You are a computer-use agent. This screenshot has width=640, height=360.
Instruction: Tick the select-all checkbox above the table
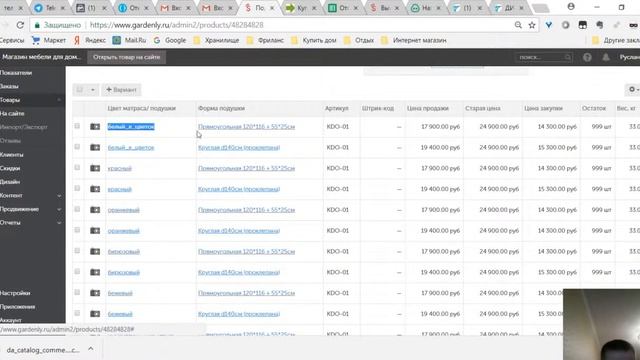click(x=80, y=89)
